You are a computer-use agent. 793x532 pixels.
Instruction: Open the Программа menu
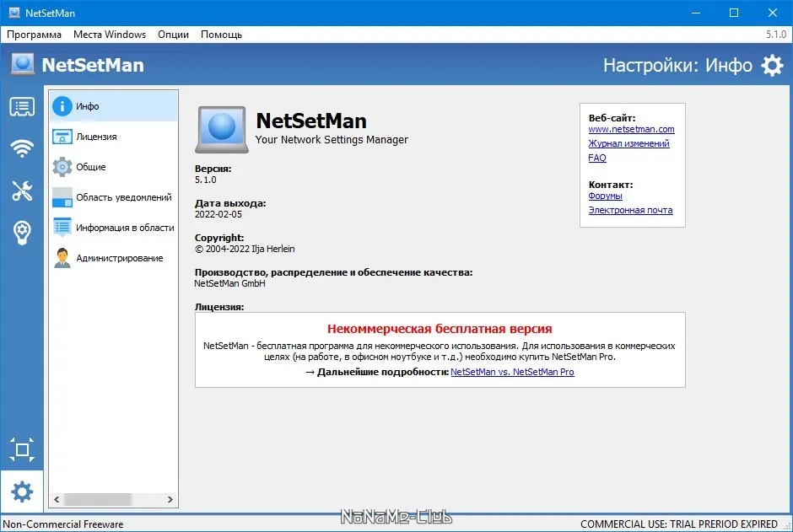(x=34, y=35)
